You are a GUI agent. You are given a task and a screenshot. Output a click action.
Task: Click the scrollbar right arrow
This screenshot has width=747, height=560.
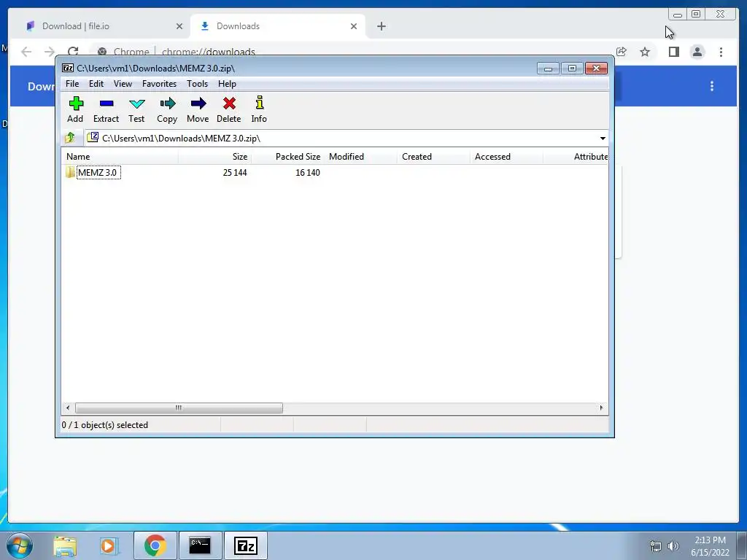(x=601, y=408)
